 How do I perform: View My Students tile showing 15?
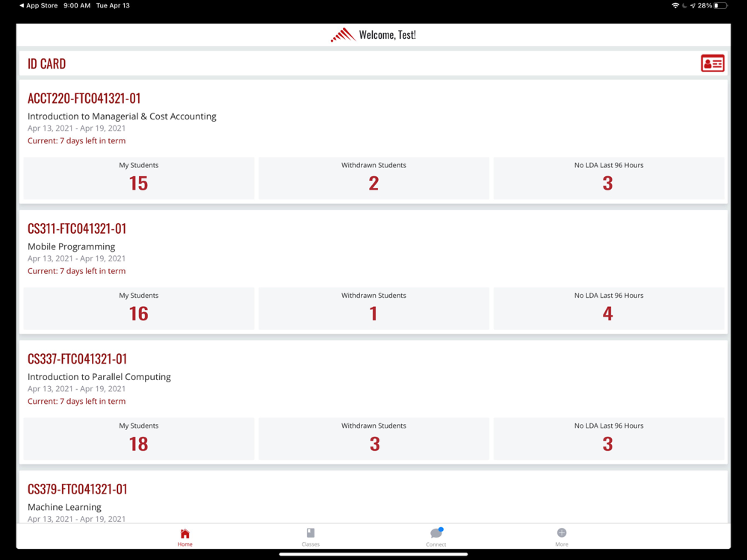tap(139, 178)
